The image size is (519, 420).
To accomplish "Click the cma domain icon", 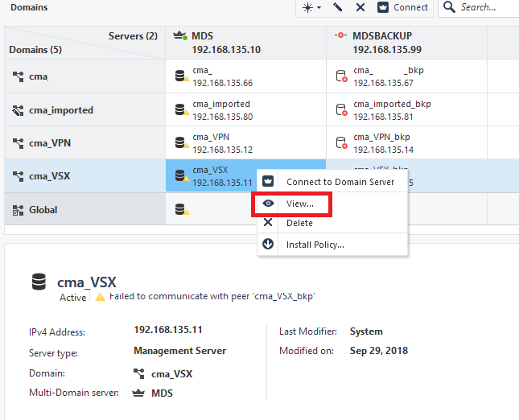I will pyautogui.click(x=19, y=76).
